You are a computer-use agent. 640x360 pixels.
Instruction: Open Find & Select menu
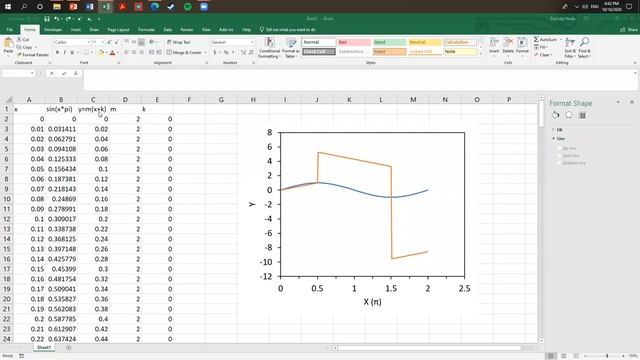tap(584, 48)
